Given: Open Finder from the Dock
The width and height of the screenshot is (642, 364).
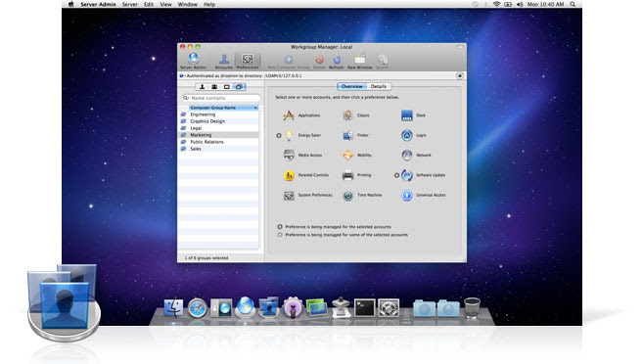Looking at the screenshot, I should (x=173, y=308).
